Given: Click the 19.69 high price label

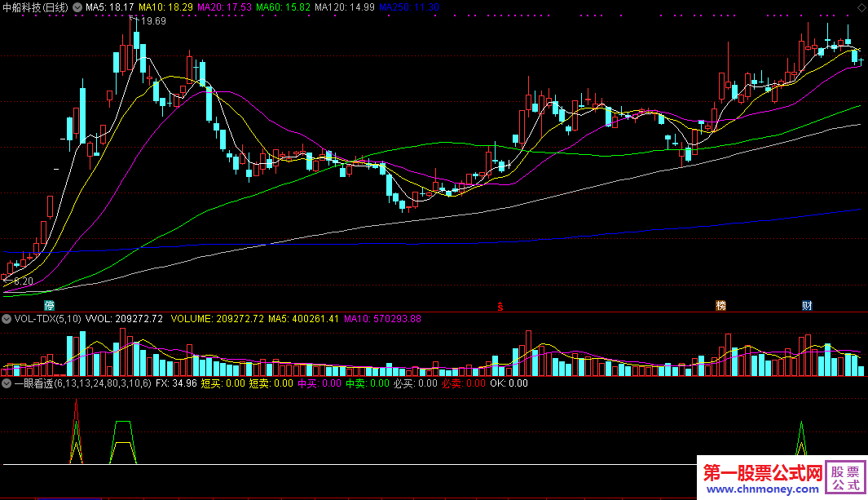Looking at the screenshot, I should pyautogui.click(x=153, y=21).
